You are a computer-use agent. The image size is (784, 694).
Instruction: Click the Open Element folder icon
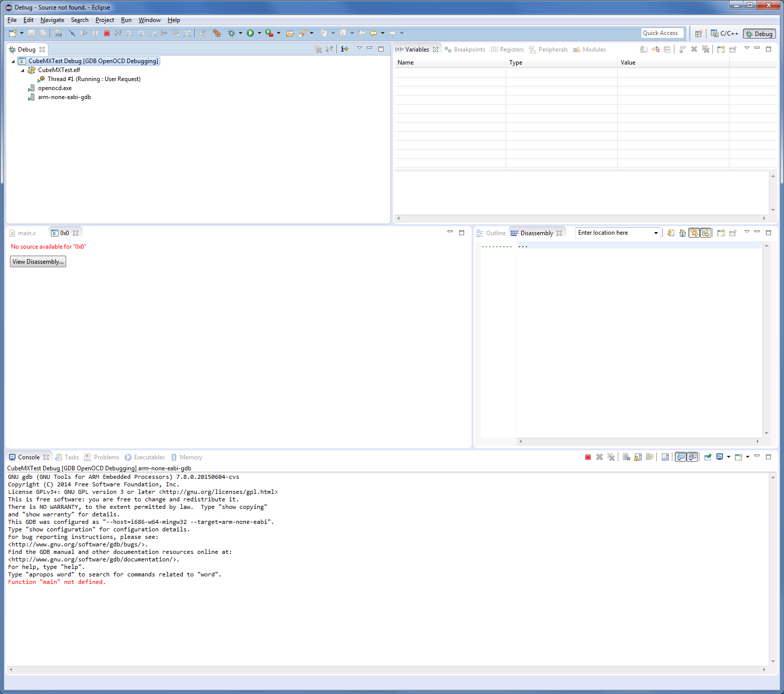289,33
